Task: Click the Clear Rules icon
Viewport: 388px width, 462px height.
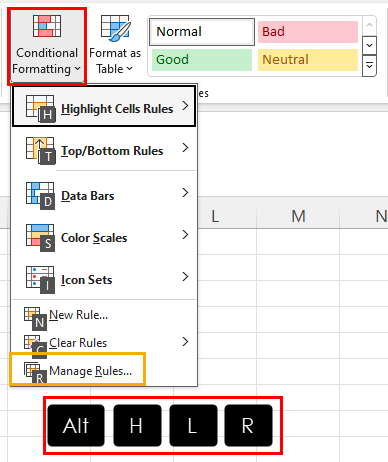Action: (35, 346)
